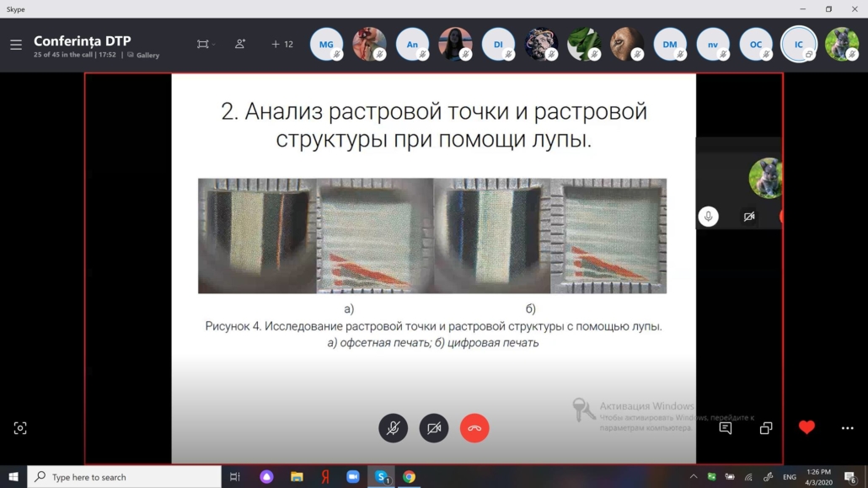Toggle the camera video button

pyautogui.click(x=434, y=428)
